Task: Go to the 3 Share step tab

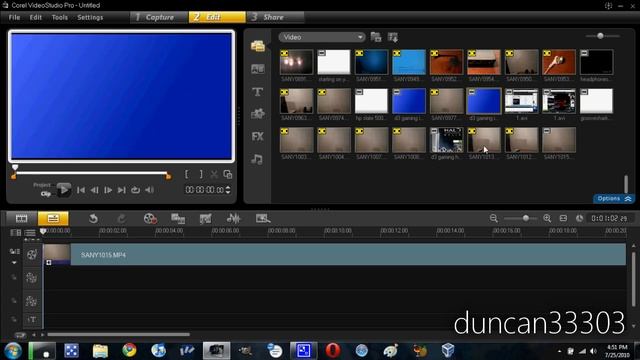Action: click(275, 17)
